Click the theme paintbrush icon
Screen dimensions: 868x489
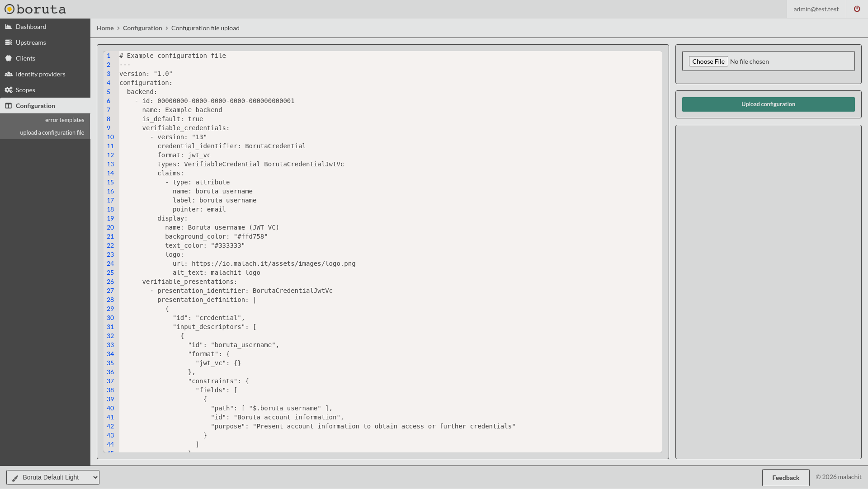click(x=15, y=478)
